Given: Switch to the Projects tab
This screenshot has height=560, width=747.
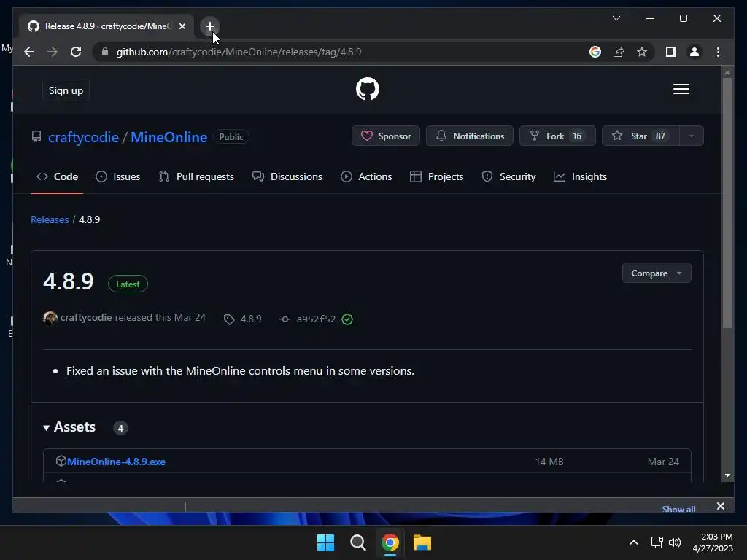Looking at the screenshot, I should coord(436,176).
